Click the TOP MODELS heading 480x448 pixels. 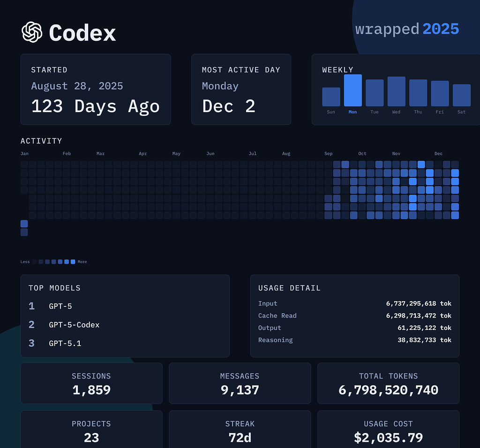click(54, 288)
